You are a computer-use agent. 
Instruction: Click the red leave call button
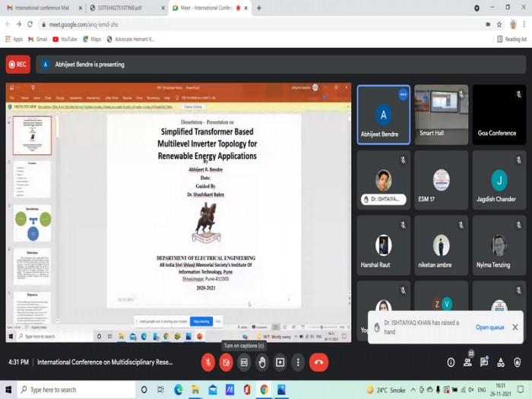point(318,362)
